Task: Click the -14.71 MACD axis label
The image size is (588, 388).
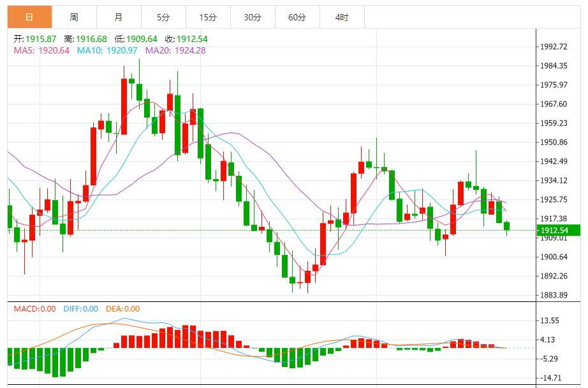Action: coord(550,378)
